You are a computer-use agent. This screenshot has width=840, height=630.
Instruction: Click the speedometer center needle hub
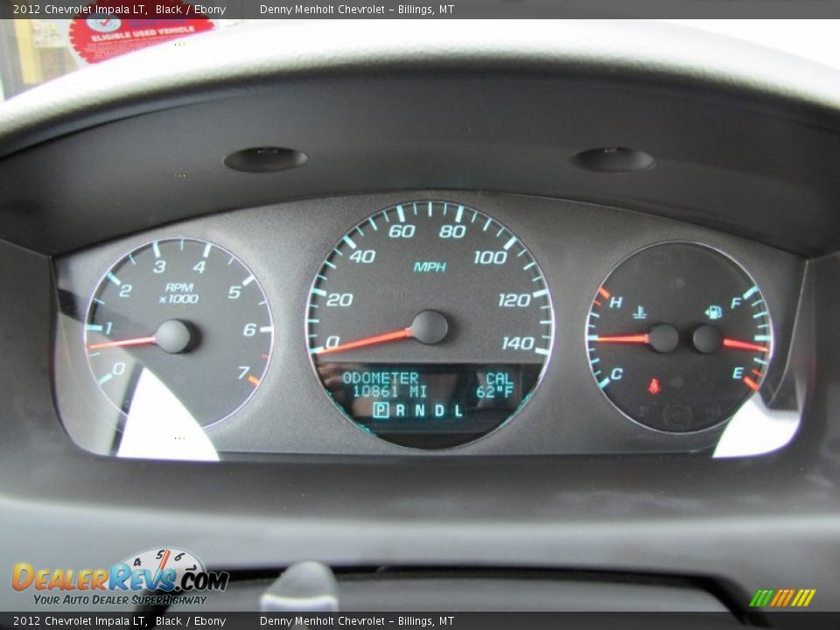pos(430,327)
